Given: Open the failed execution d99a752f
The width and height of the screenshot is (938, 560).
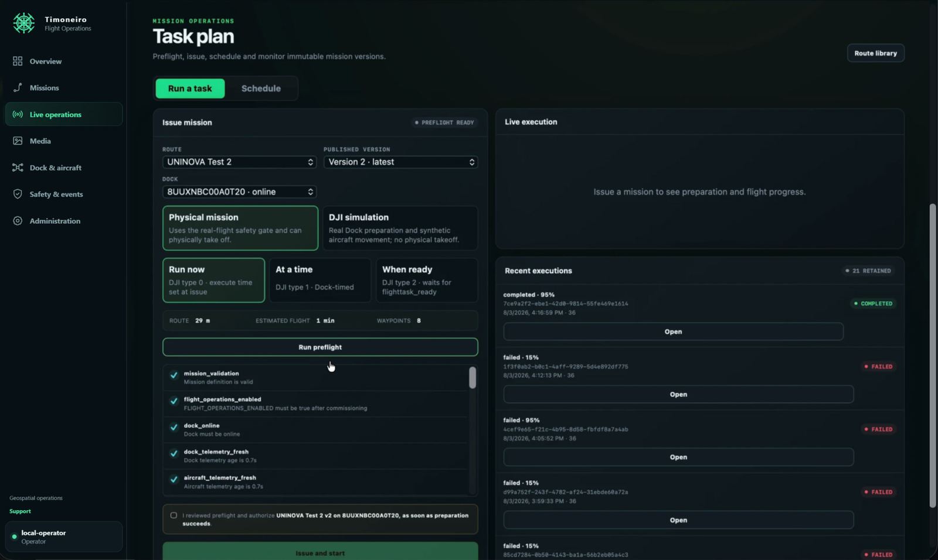Looking at the screenshot, I should [678, 520].
